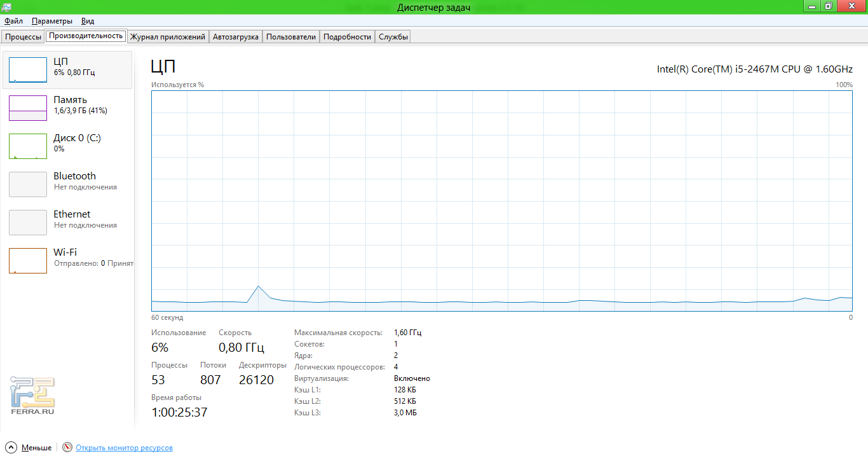The height and width of the screenshot is (463, 868).
Task: Switch to the Службы tab
Action: [x=393, y=37]
